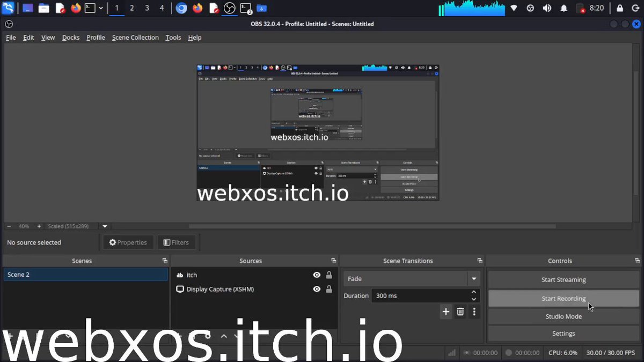
Task: Toggle the lock on Display Capture (XSHM)
Action: [329, 289]
